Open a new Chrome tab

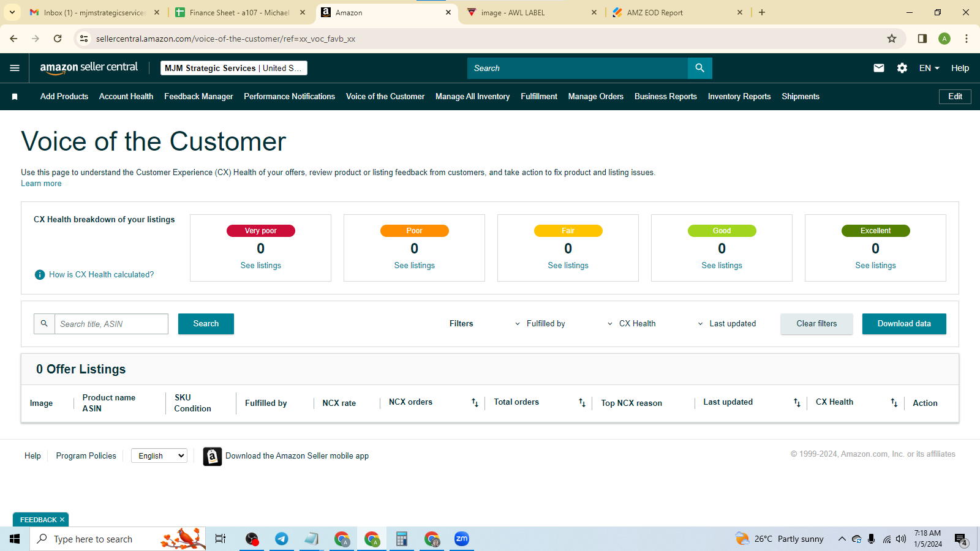click(x=762, y=12)
